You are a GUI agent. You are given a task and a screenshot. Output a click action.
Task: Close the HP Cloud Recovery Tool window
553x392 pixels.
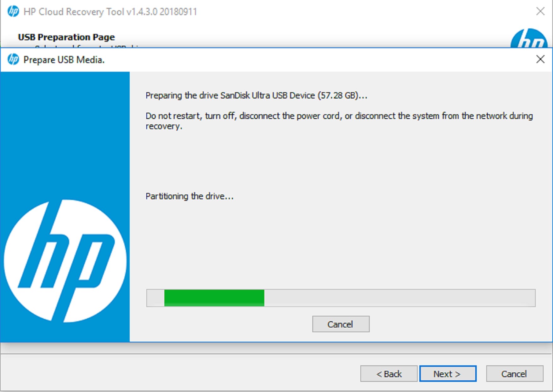coord(540,11)
